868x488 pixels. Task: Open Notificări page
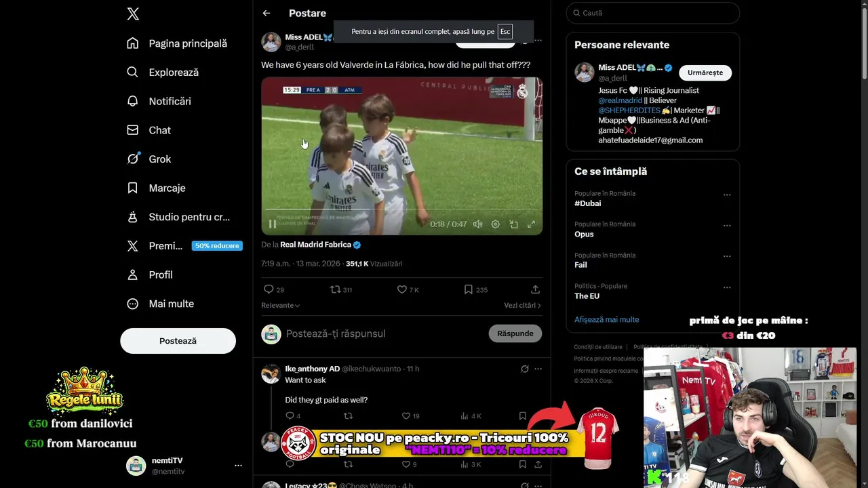159,101
